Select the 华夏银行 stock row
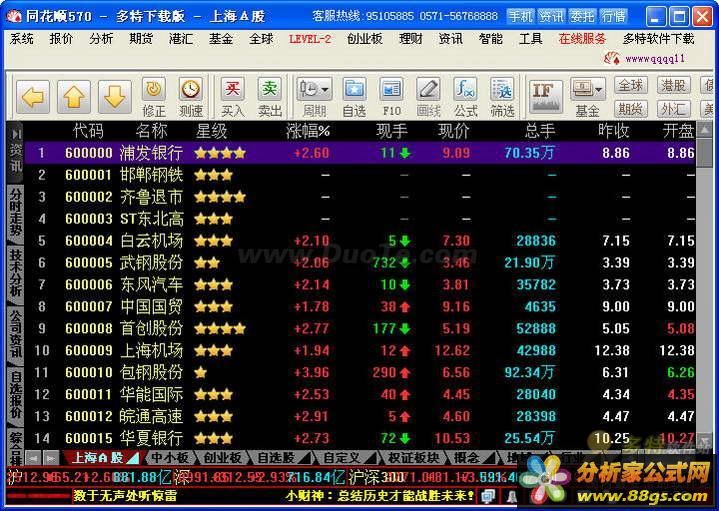The image size is (719, 511). [360, 439]
